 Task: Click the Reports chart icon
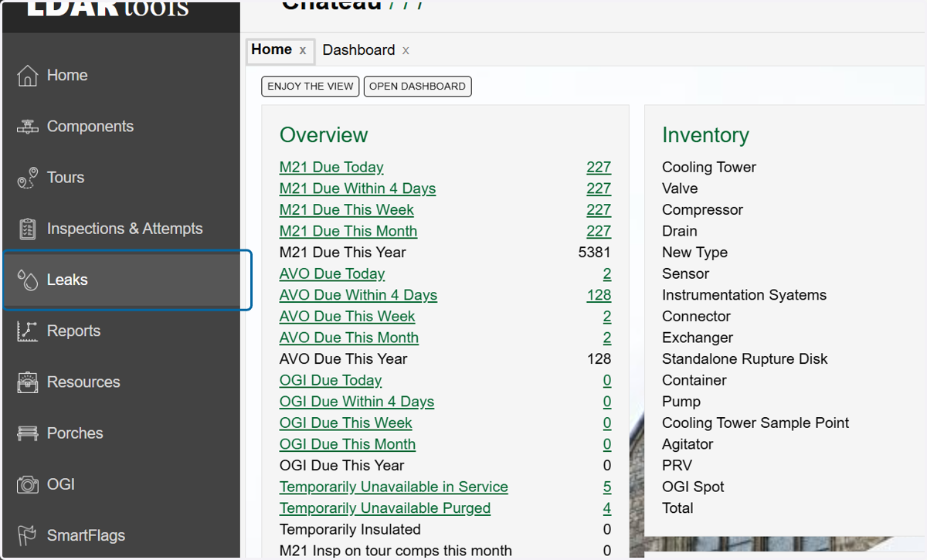coord(27,331)
